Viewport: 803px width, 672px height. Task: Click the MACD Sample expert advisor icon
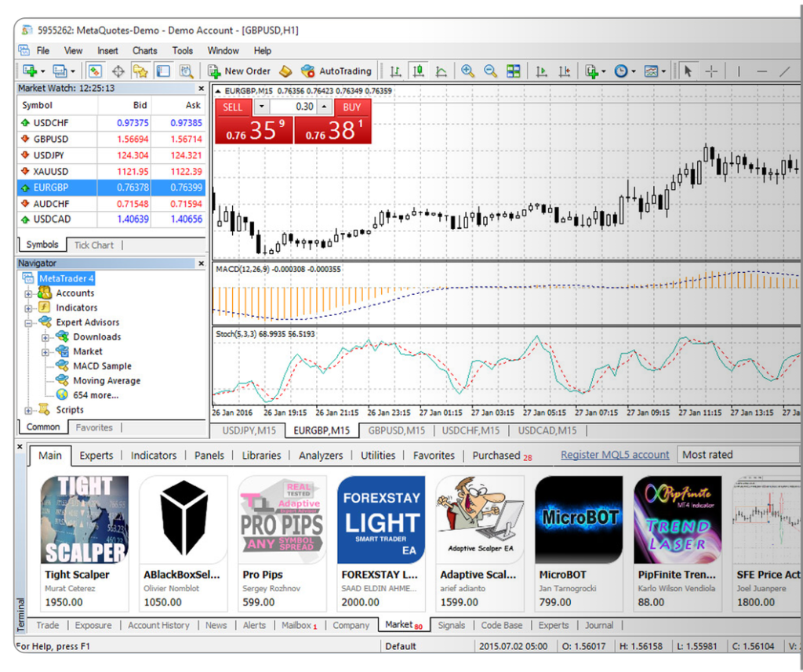63,365
